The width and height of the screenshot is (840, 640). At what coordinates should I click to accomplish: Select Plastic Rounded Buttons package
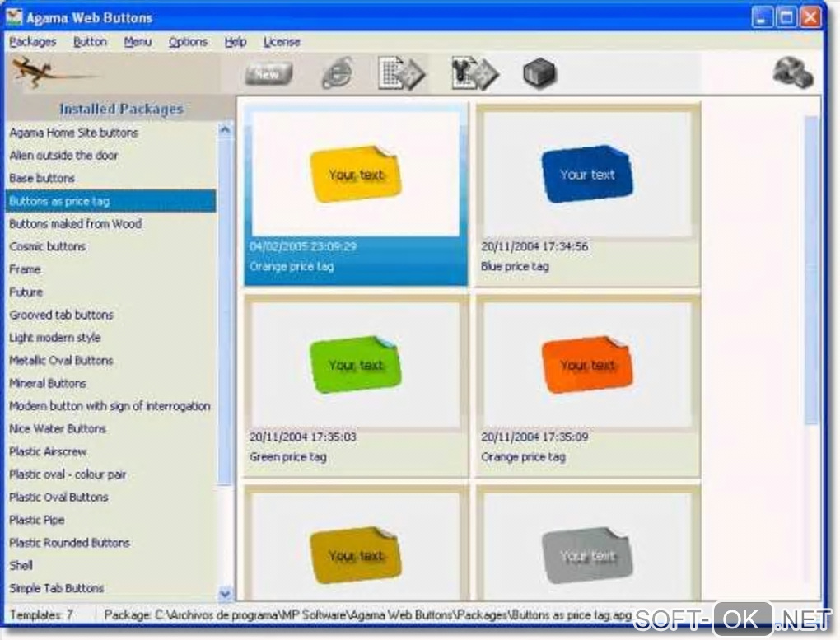click(x=111, y=543)
